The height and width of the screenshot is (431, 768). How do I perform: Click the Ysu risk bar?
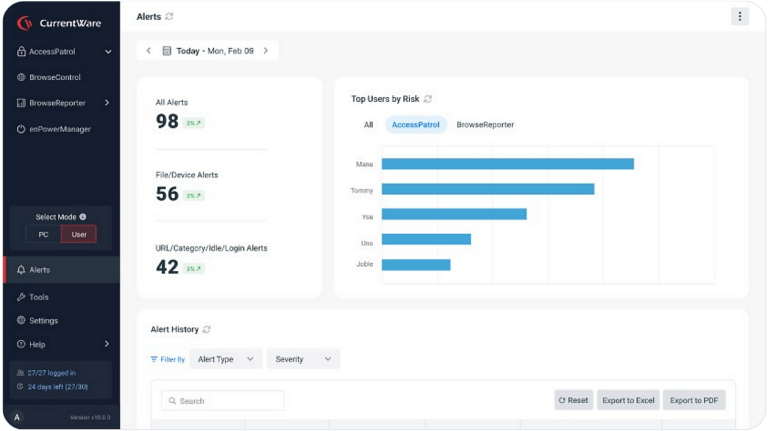(x=454, y=214)
